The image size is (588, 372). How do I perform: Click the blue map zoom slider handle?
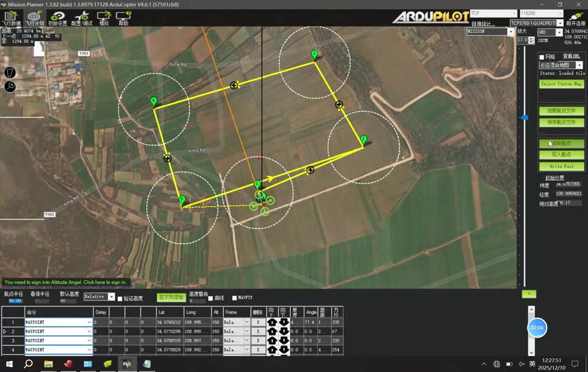(525, 117)
